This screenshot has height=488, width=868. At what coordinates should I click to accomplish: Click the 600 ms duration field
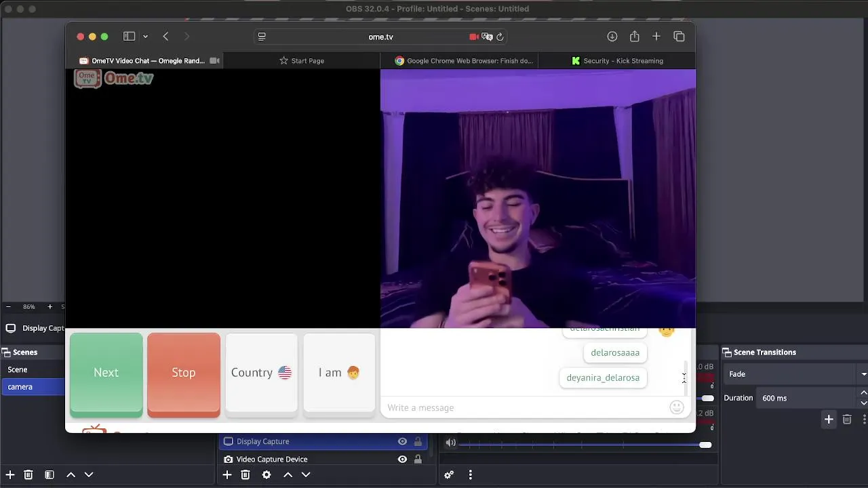807,399
